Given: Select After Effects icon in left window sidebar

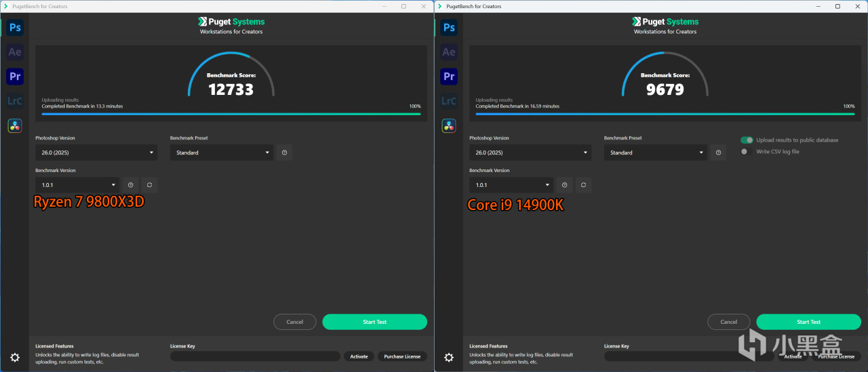Looking at the screenshot, I should (x=15, y=52).
